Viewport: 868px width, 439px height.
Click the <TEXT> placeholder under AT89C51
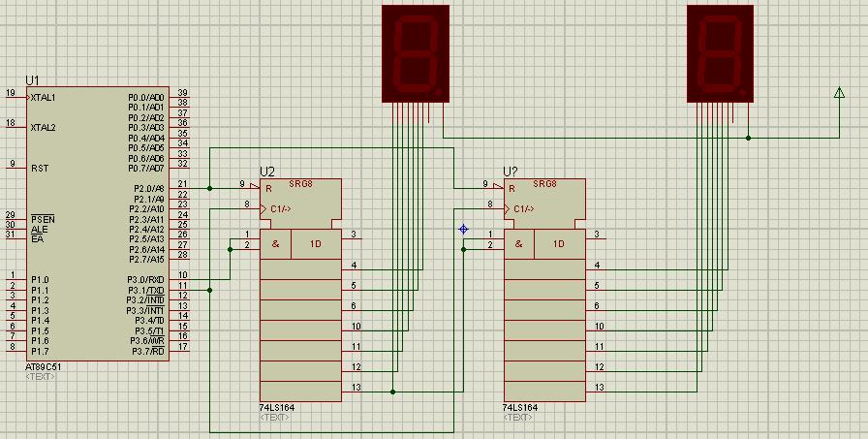click(41, 376)
